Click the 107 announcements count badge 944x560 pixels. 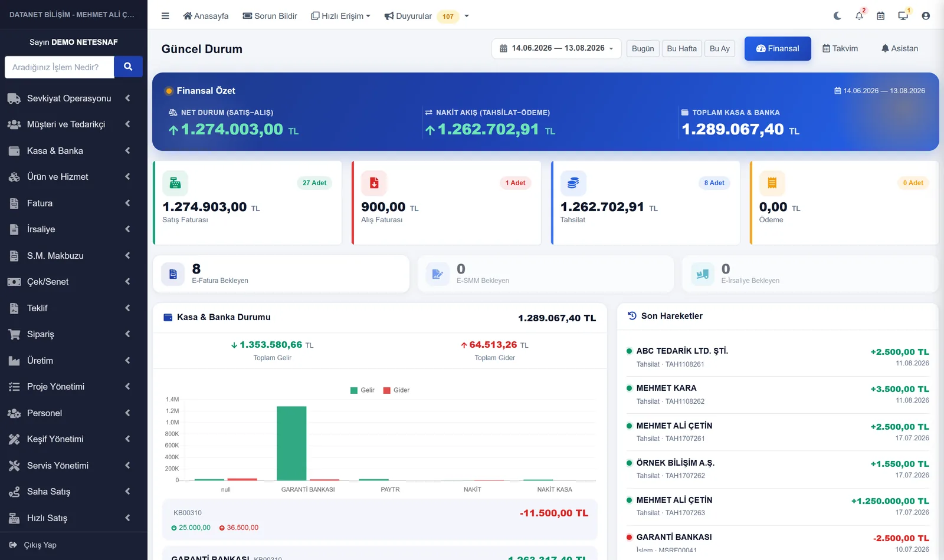pyautogui.click(x=448, y=17)
